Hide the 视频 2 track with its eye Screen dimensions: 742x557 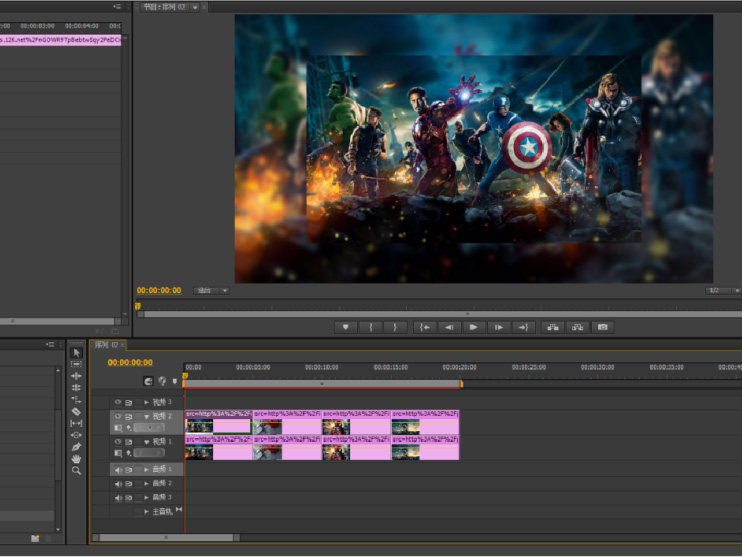(x=118, y=416)
